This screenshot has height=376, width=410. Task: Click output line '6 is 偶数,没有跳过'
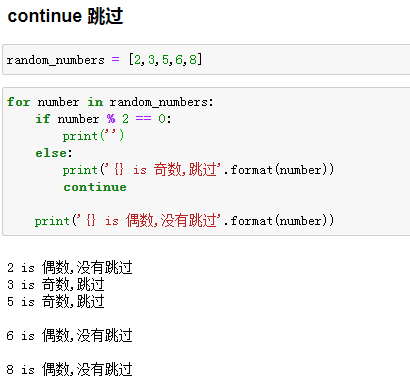[70, 335]
